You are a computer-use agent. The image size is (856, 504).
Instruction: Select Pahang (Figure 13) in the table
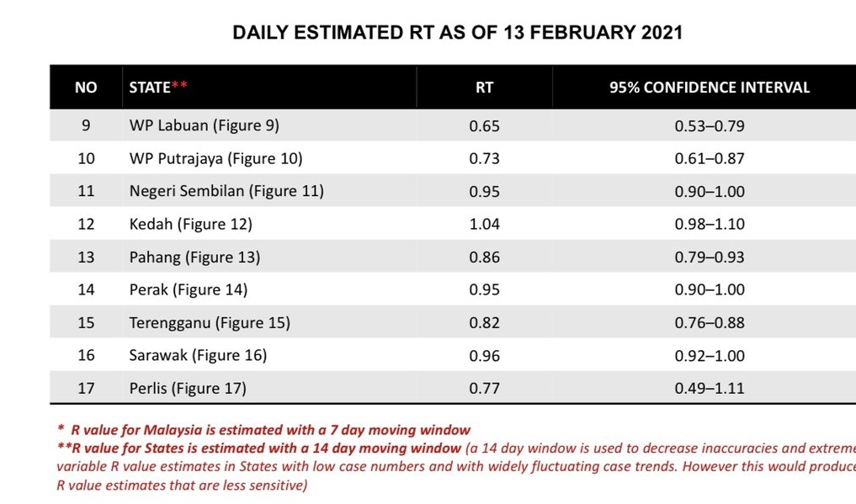point(194,257)
